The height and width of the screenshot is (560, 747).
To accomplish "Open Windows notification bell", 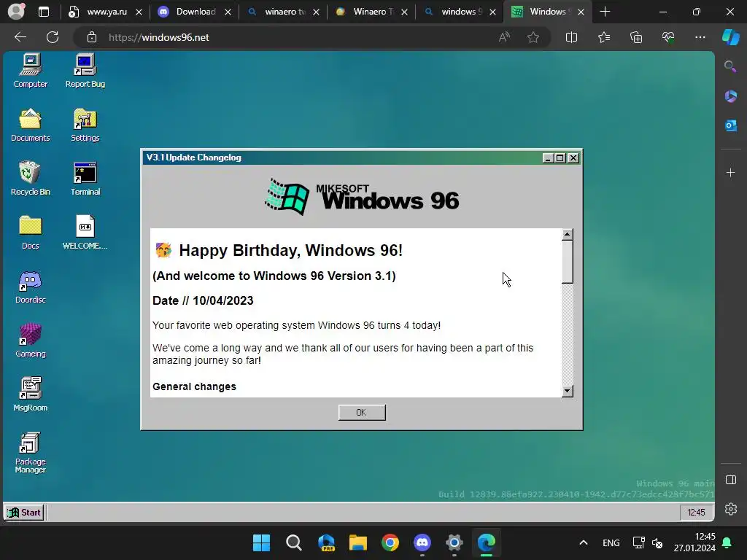I will click(727, 542).
